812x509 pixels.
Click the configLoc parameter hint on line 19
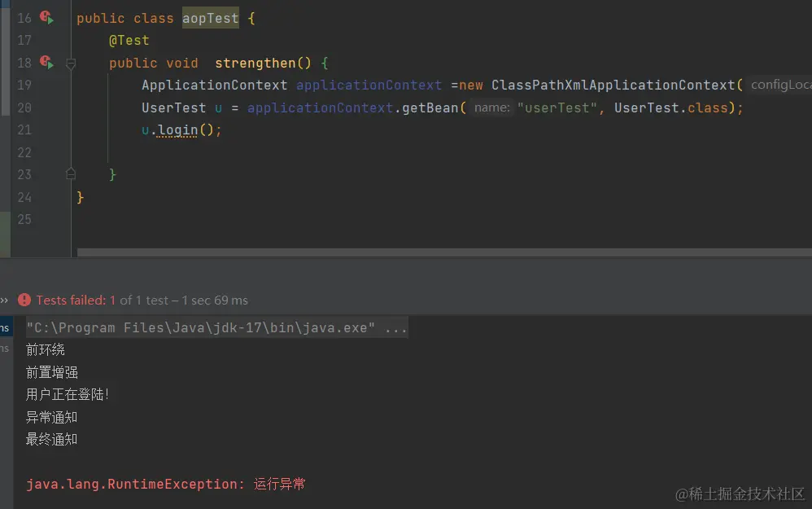(x=780, y=85)
